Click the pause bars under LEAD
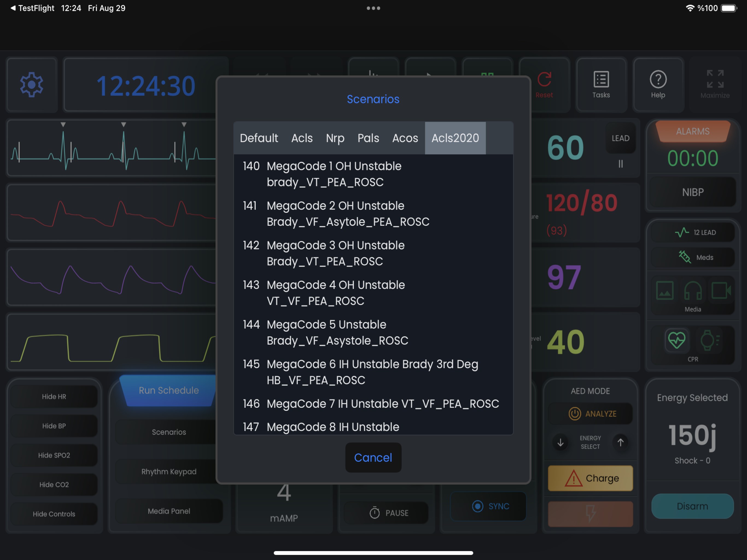 coord(620,164)
